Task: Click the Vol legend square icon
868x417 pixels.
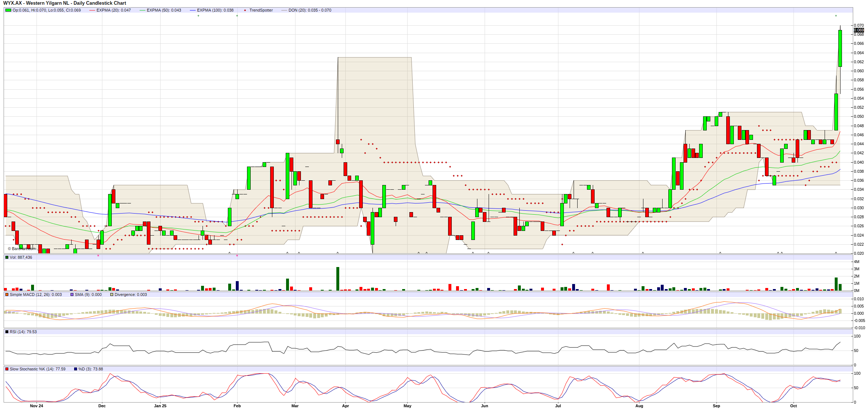Action: pyautogui.click(x=7, y=257)
